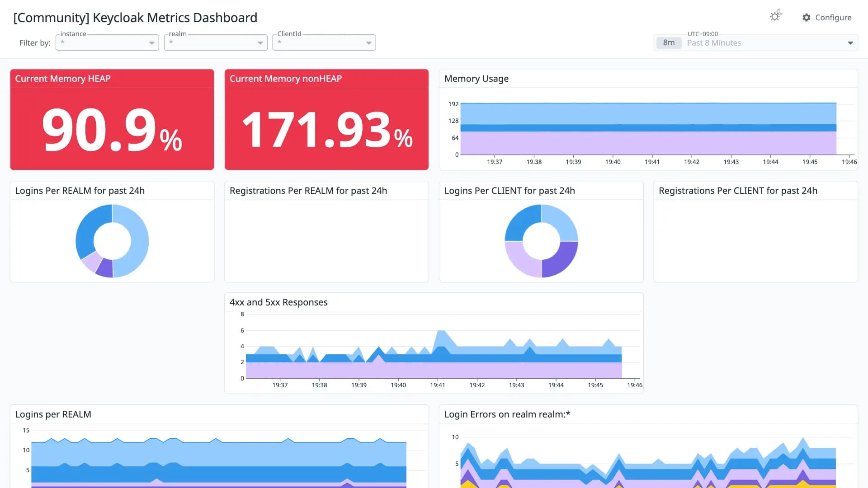868x488 pixels.
Task: Click the Login Errors area chart
Action: (648, 463)
